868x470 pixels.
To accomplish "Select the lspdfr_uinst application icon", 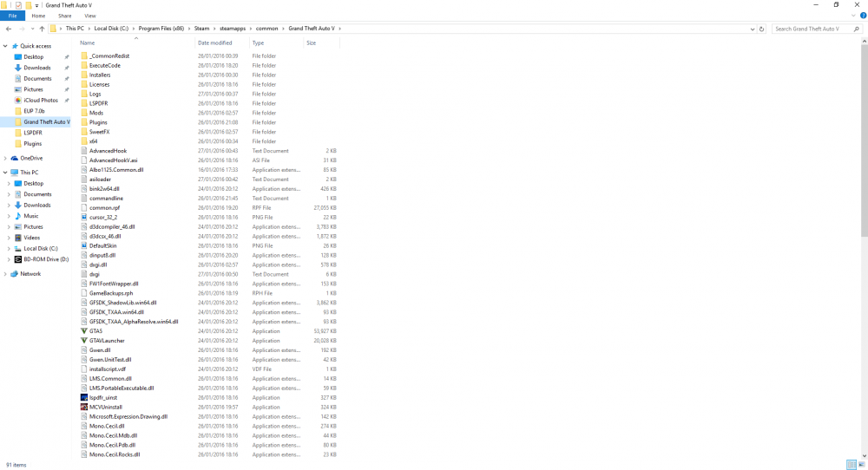I will pyautogui.click(x=84, y=397).
